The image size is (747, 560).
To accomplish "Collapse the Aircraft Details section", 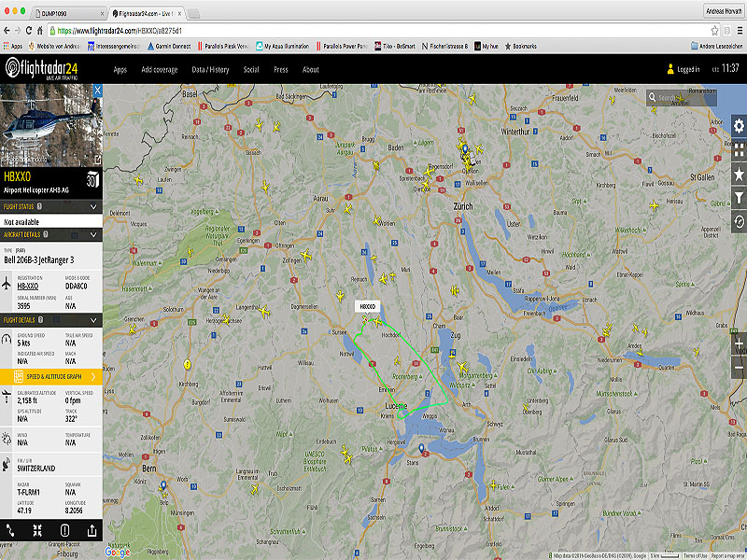I will coord(93,234).
